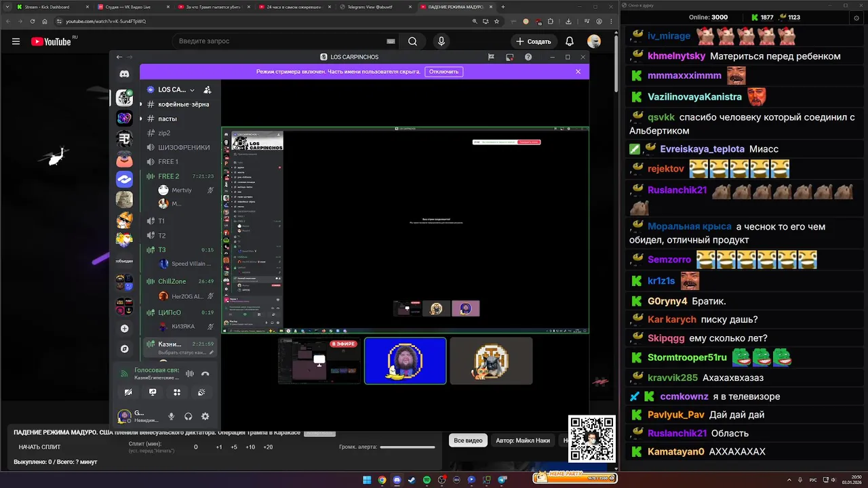Expand the кофейные-зёрна channel arrow
Image resolution: width=868 pixels, height=488 pixels.
[141, 104]
